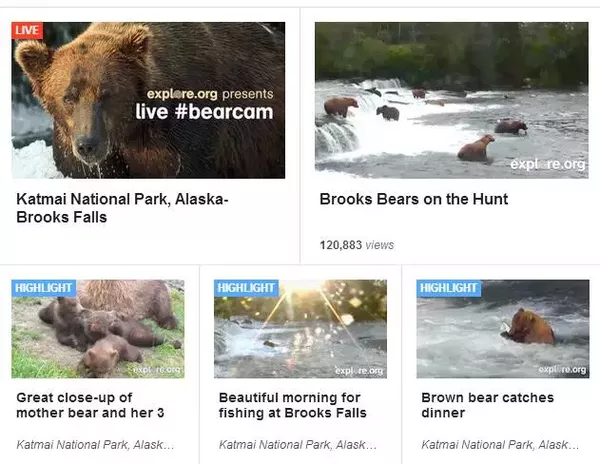Click HIGHLIGHT badge on the morning fishing video
The image size is (600, 464).
246,288
